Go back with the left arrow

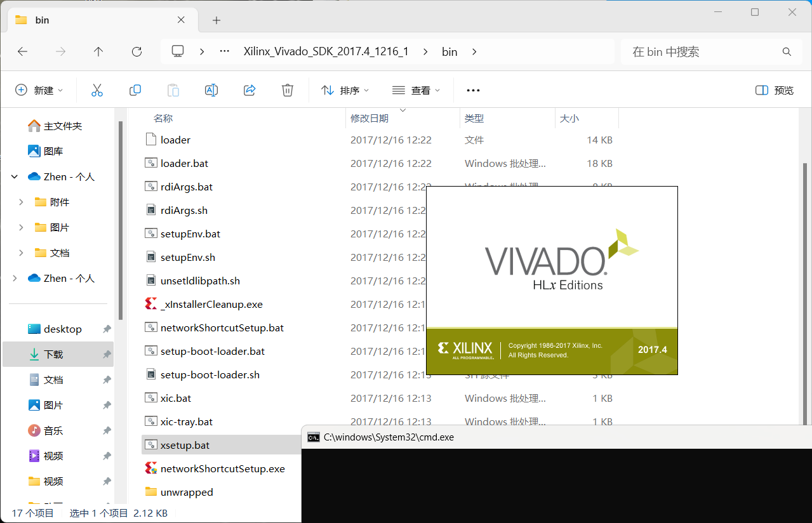pyautogui.click(x=22, y=51)
